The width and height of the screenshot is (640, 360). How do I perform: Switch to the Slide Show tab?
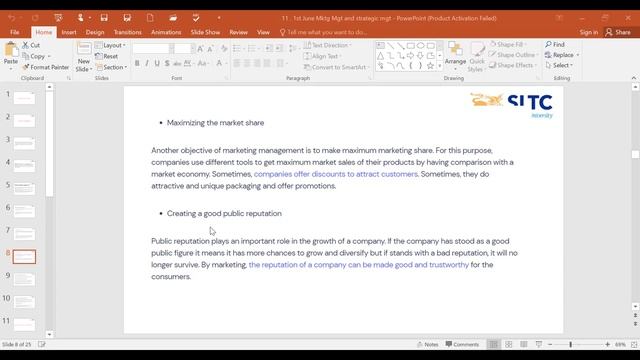click(205, 32)
